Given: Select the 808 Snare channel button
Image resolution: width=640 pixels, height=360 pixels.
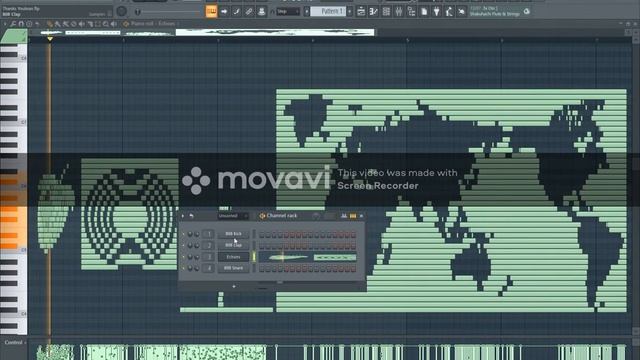Looking at the screenshot, I should pos(233,268).
